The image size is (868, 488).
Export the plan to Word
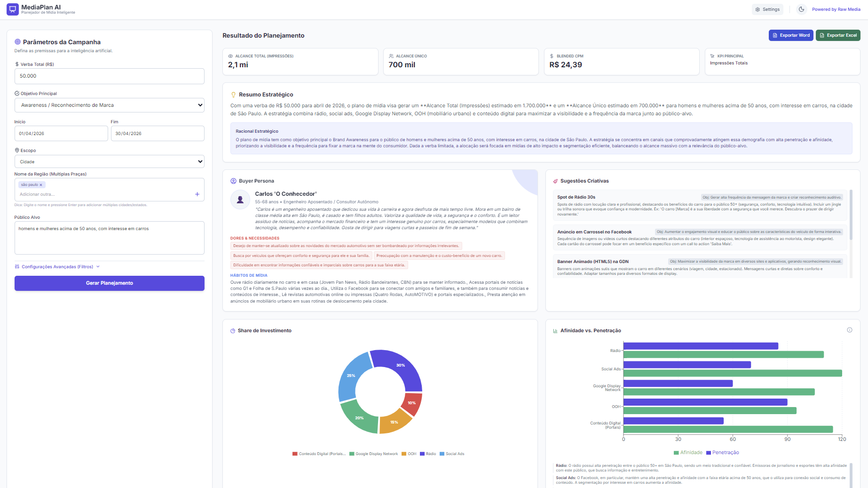point(791,35)
